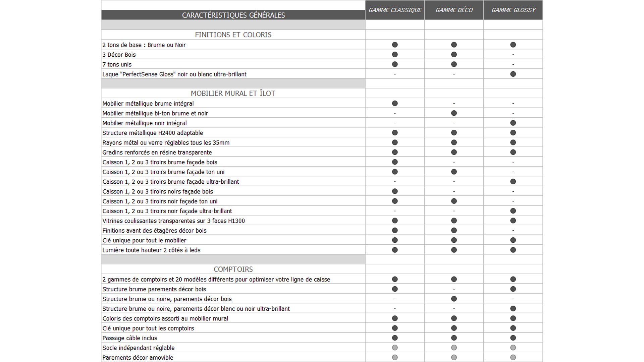Click the Laque PerfectSense Gloss row label

point(174,74)
